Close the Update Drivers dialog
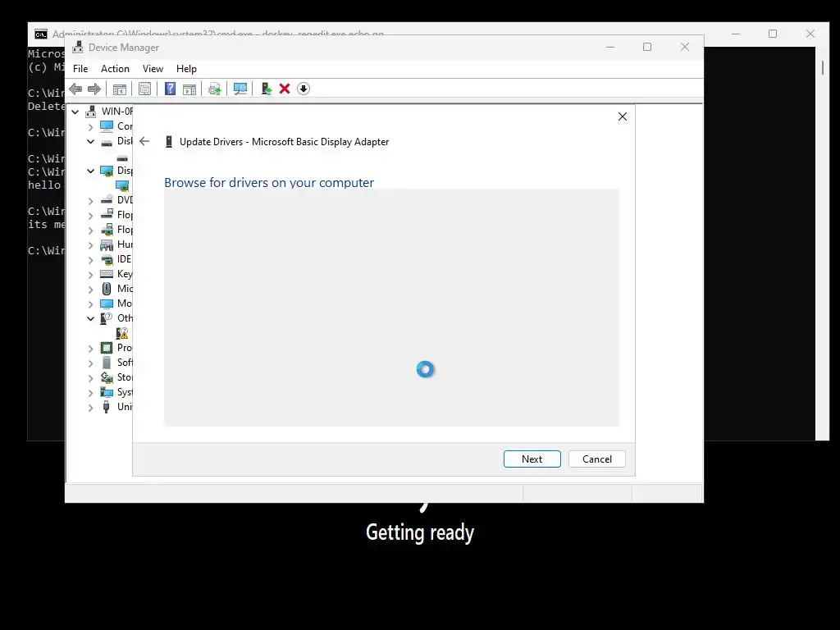 click(622, 116)
